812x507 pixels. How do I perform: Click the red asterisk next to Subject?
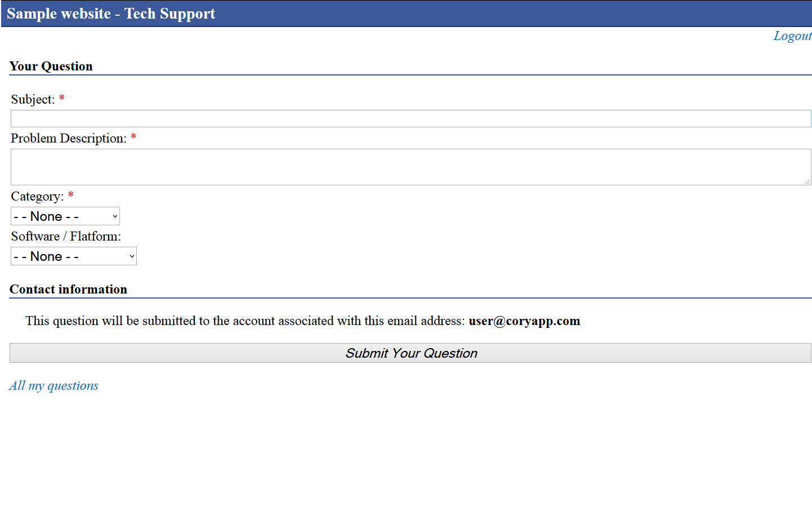pyautogui.click(x=61, y=98)
